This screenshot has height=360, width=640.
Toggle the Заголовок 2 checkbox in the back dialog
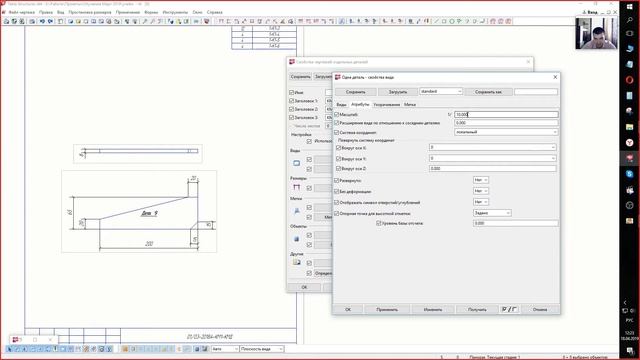291,109
